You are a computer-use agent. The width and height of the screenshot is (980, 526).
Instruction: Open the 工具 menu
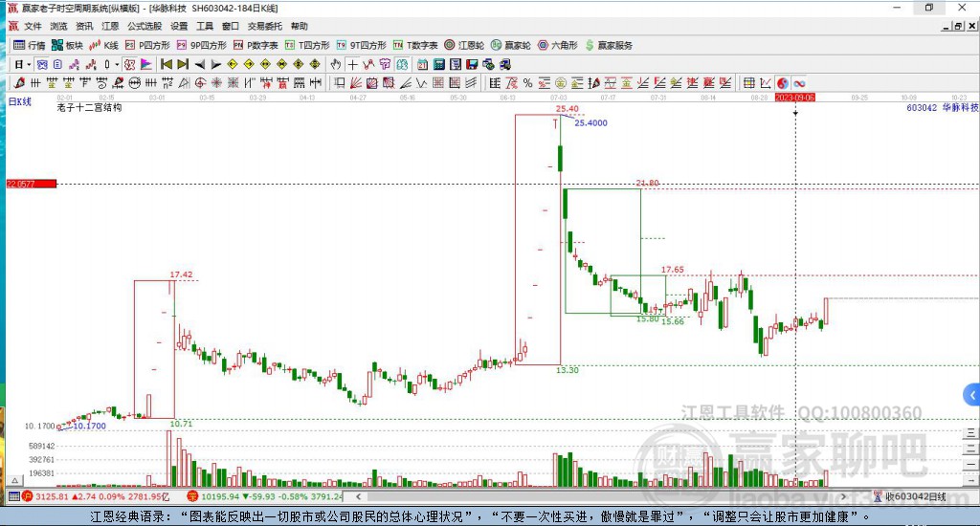[x=205, y=26]
